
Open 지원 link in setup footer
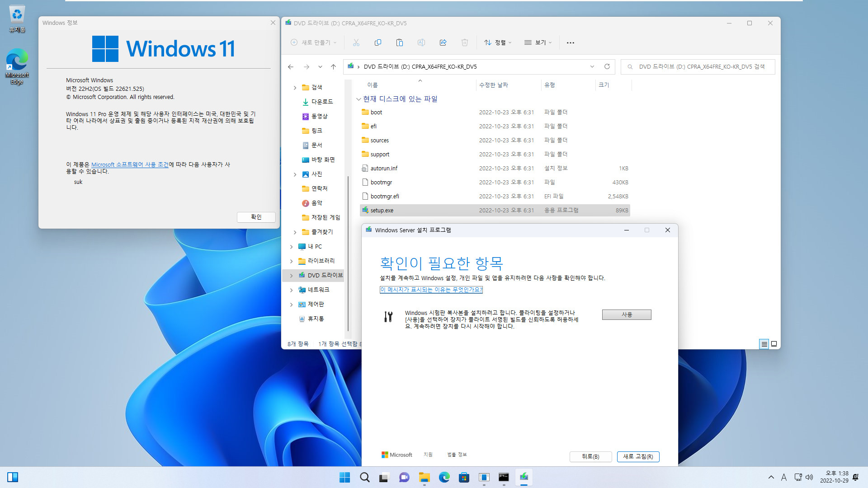click(x=428, y=455)
